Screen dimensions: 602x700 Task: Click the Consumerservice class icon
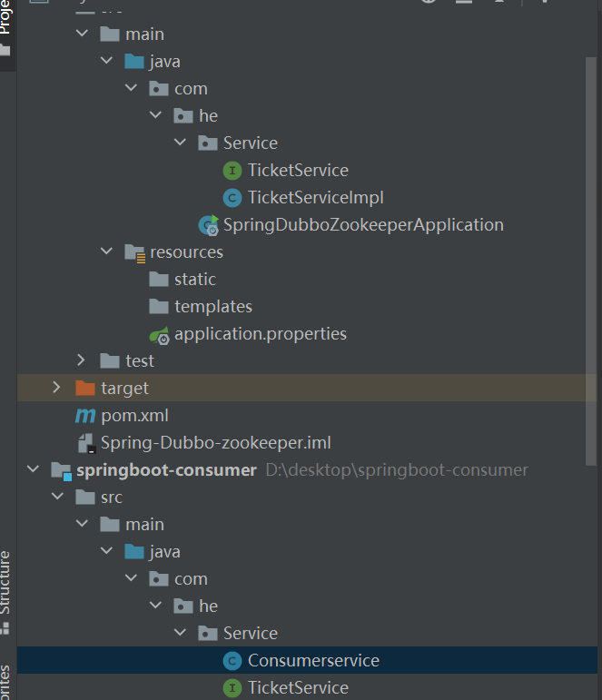(232, 661)
